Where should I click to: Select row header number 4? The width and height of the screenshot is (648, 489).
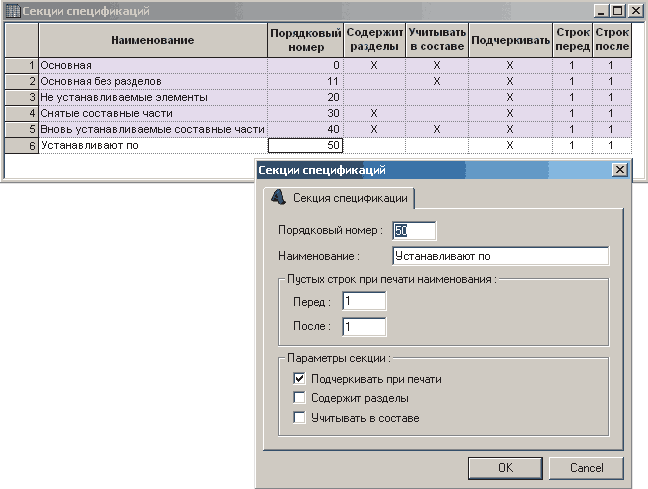[21, 113]
